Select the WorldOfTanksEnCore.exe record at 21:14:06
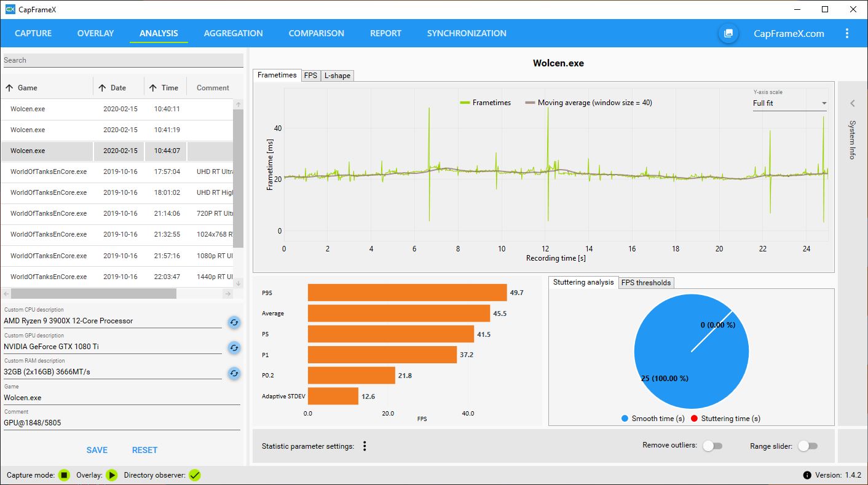The image size is (868, 485). tap(117, 213)
